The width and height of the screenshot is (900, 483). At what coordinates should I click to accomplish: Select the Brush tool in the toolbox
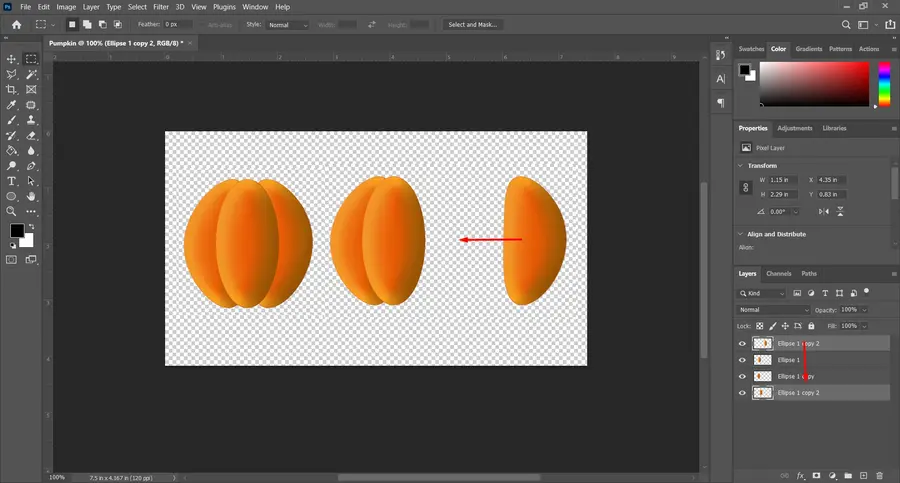(x=11, y=120)
